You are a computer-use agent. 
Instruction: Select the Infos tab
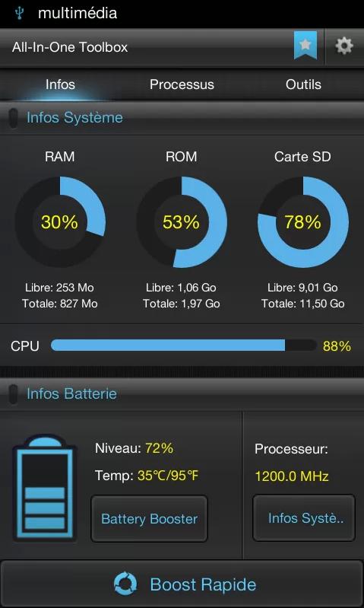click(x=60, y=84)
